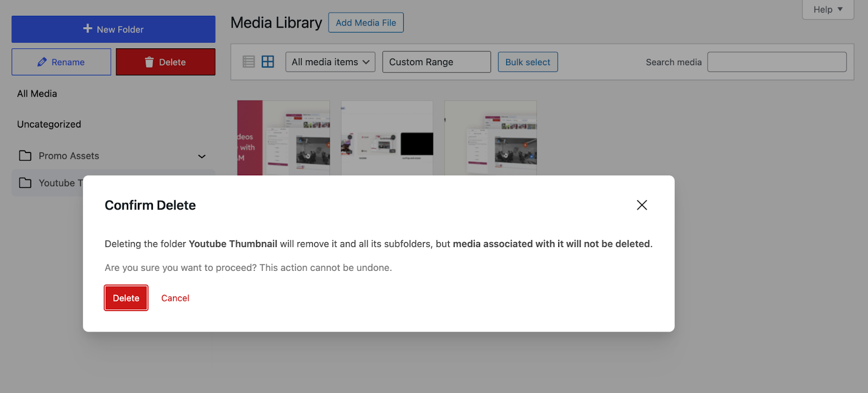Expand the Promo Assets folder chevron
The image size is (868, 393).
point(202,156)
